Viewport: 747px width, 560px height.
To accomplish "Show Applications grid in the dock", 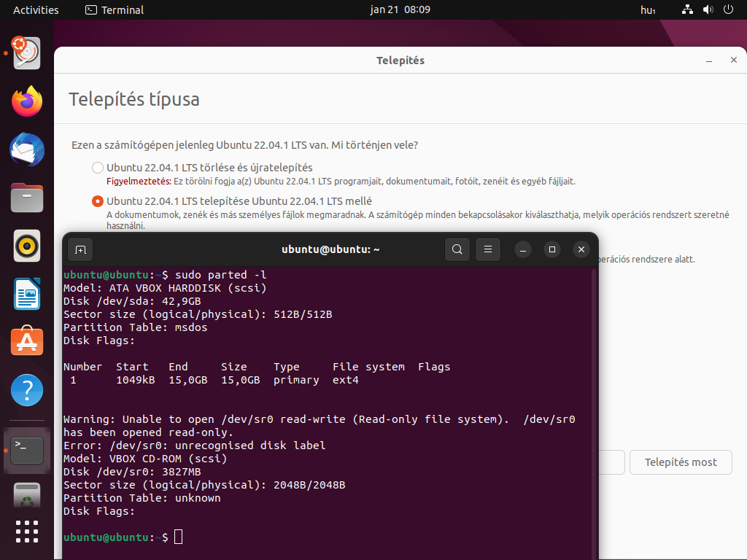I will point(27,532).
